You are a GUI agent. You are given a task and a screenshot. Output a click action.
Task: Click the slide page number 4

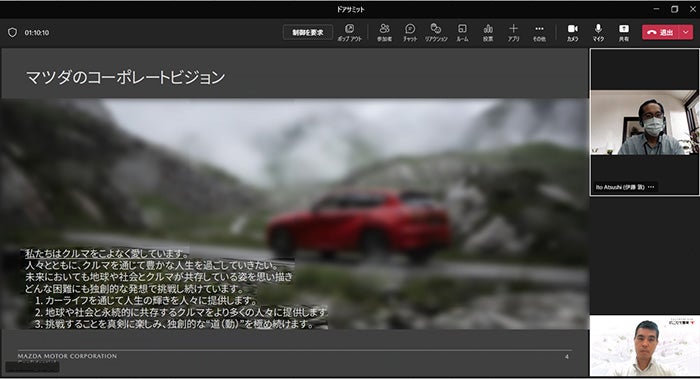pos(567,356)
